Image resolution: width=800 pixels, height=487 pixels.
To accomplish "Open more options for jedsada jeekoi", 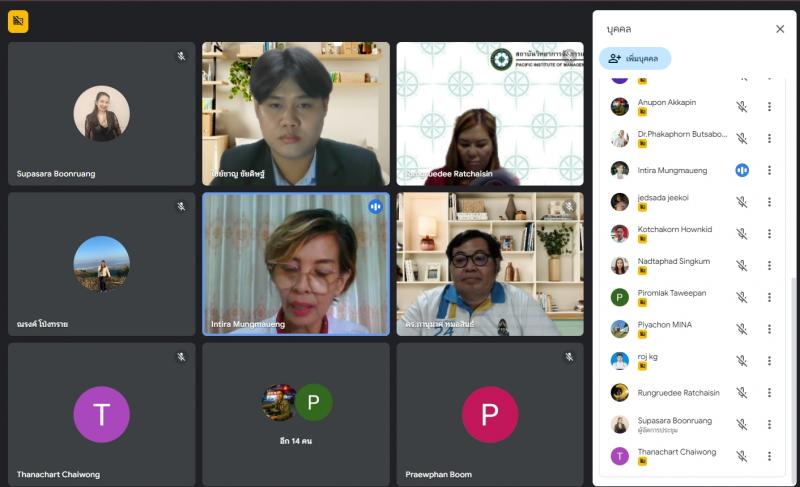I will point(769,202).
